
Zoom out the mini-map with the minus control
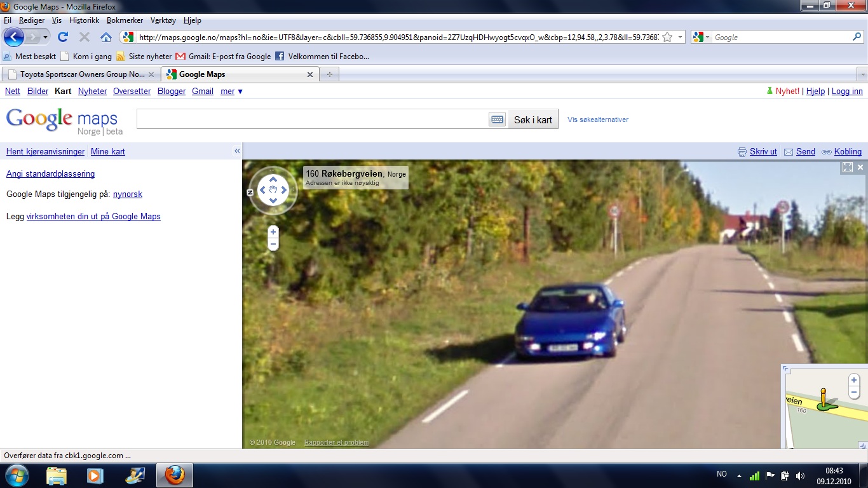[x=854, y=391]
